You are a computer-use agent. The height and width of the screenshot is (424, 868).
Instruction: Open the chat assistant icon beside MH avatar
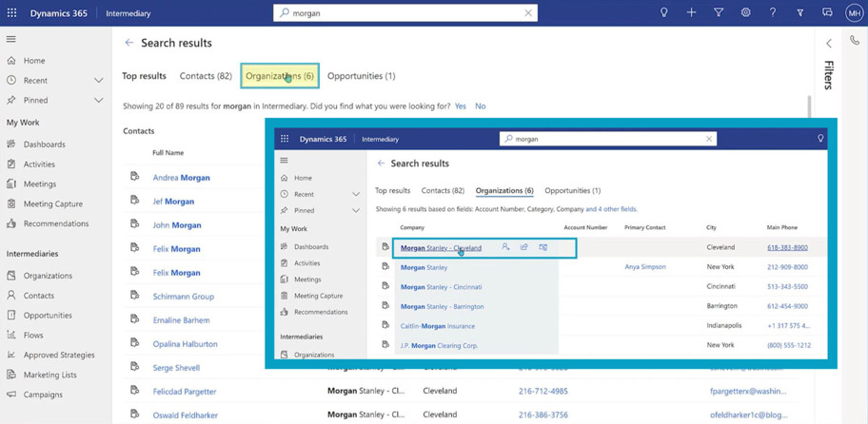tap(828, 13)
